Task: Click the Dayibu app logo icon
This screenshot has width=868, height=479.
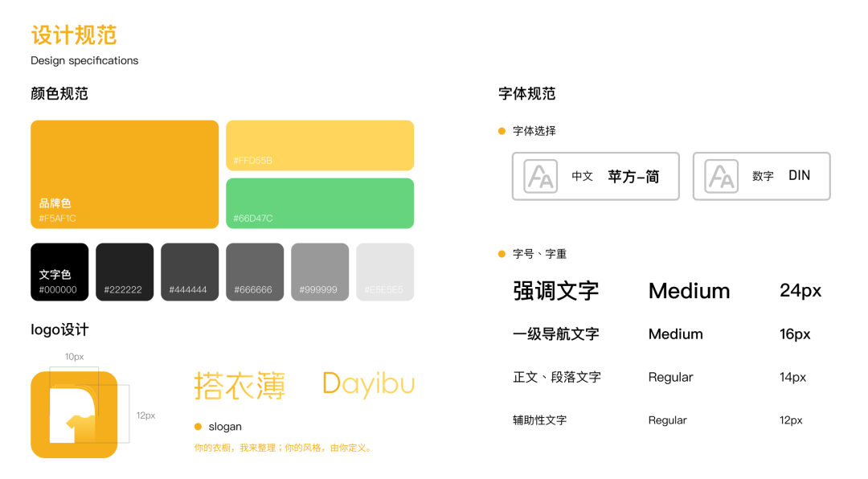Action: pyautogui.click(x=74, y=415)
